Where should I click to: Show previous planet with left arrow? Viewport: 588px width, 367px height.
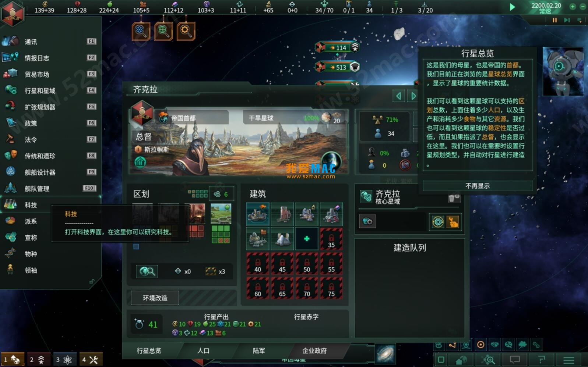[399, 96]
